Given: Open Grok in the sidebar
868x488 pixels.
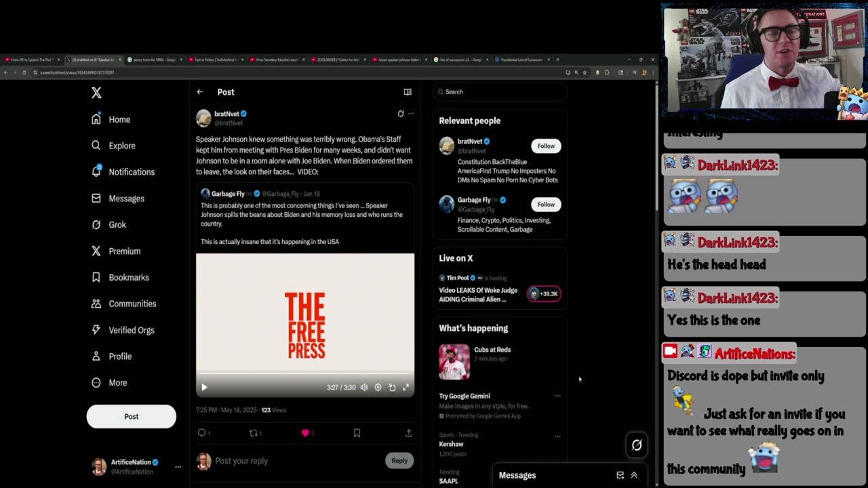Looking at the screenshot, I should [x=108, y=224].
